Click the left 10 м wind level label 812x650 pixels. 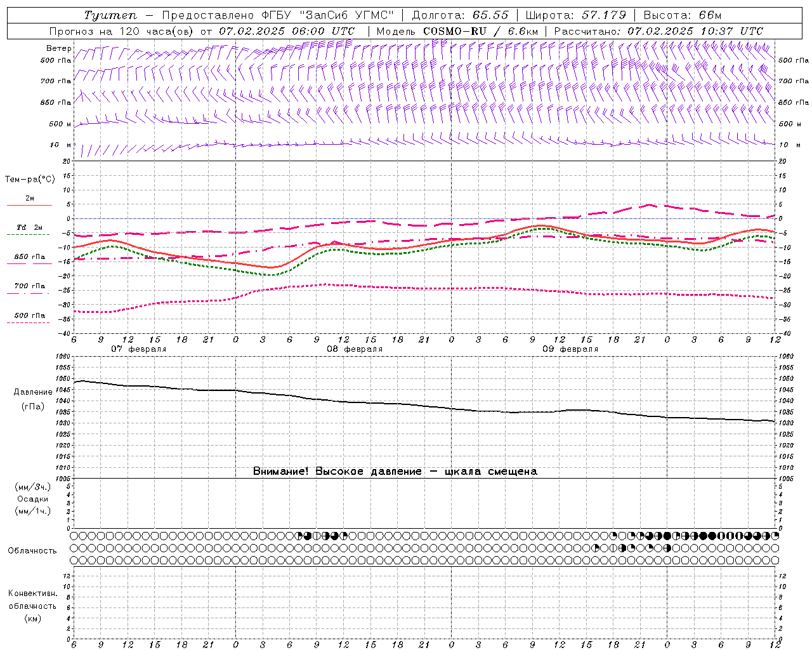point(60,145)
